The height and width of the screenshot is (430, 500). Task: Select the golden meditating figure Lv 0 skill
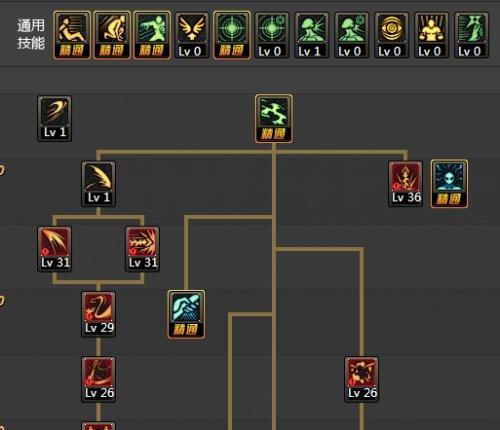tap(431, 35)
